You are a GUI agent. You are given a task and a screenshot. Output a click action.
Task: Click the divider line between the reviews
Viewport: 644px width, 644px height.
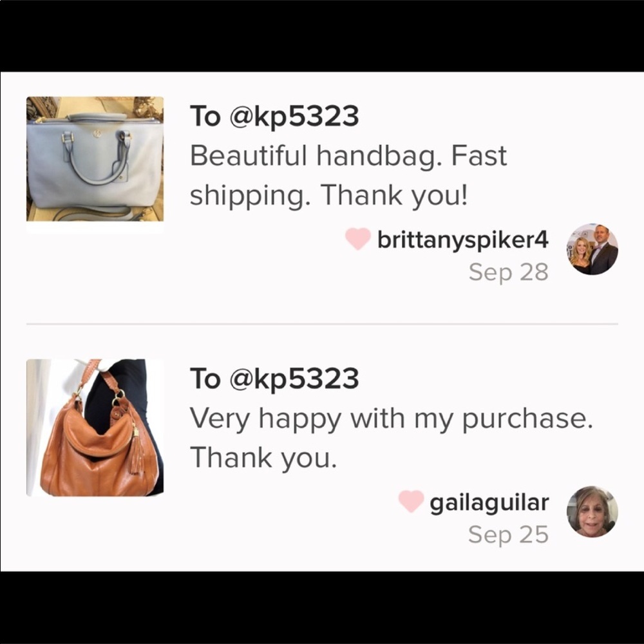322,324
